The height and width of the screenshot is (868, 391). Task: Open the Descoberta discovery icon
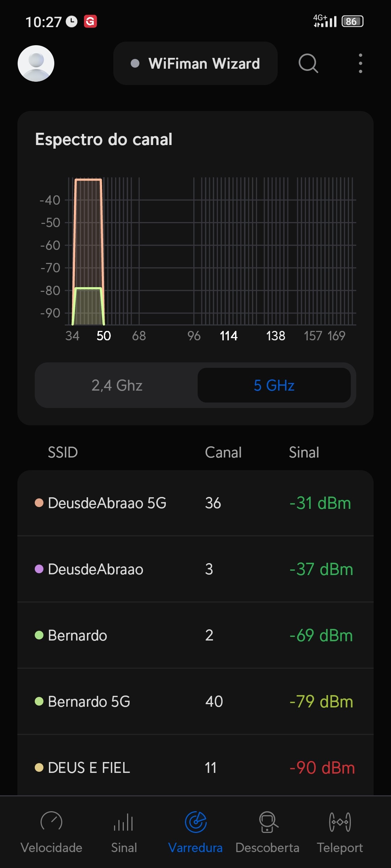click(268, 822)
